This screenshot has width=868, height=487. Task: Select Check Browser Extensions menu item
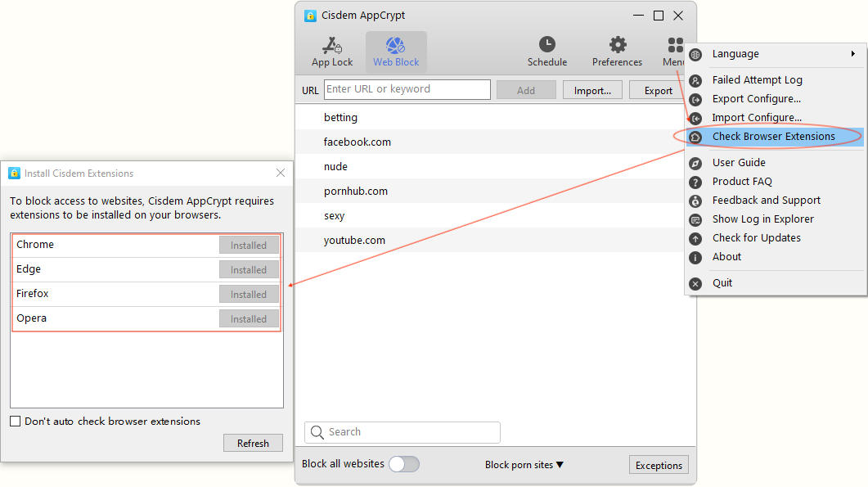pyautogui.click(x=773, y=137)
